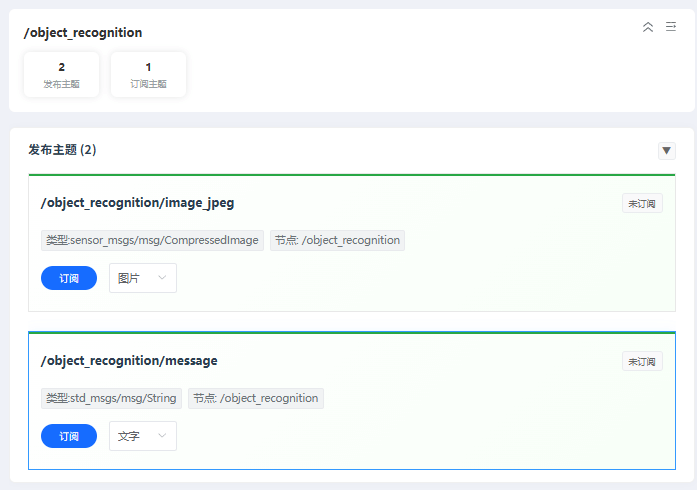
Task: Click the 未订阅 status tag on image_jpeg topic
Action: [x=641, y=203]
